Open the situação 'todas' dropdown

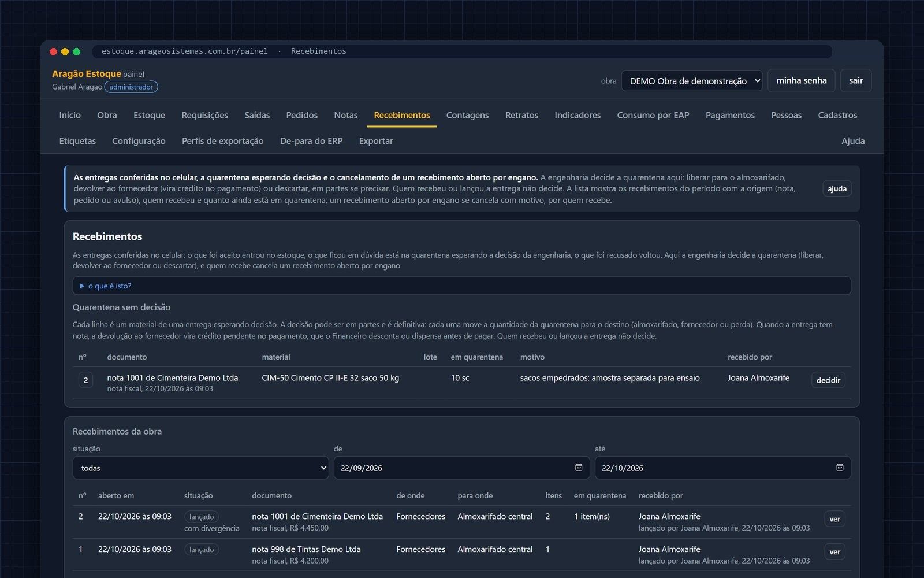(x=200, y=468)
